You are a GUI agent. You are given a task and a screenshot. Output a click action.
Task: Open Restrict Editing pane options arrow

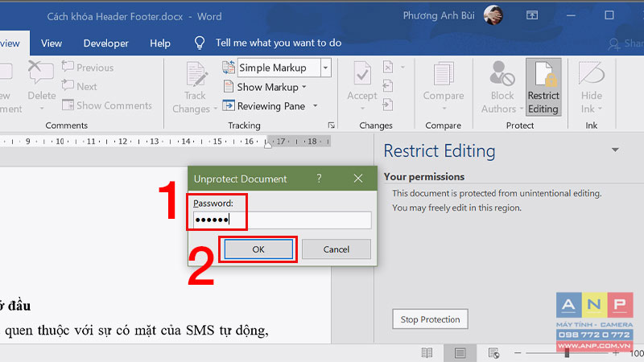(615, 150)
